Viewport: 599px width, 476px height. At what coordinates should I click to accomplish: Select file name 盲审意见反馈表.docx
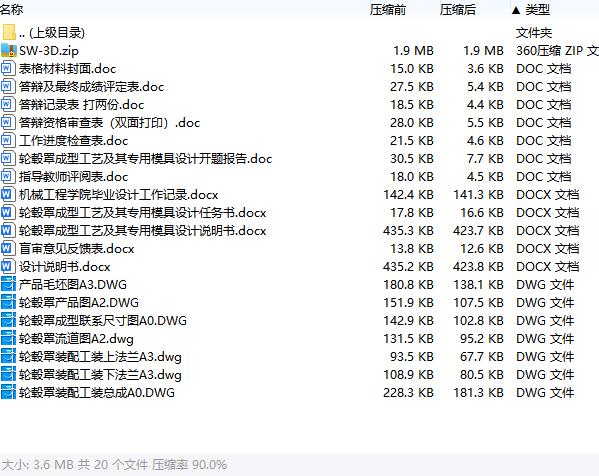pyautogui.click(x=77, y=249)
